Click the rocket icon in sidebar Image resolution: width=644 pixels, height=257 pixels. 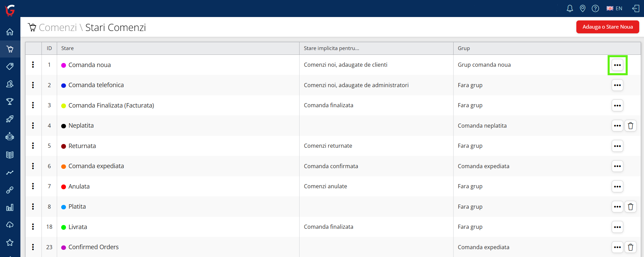point(10,119)
